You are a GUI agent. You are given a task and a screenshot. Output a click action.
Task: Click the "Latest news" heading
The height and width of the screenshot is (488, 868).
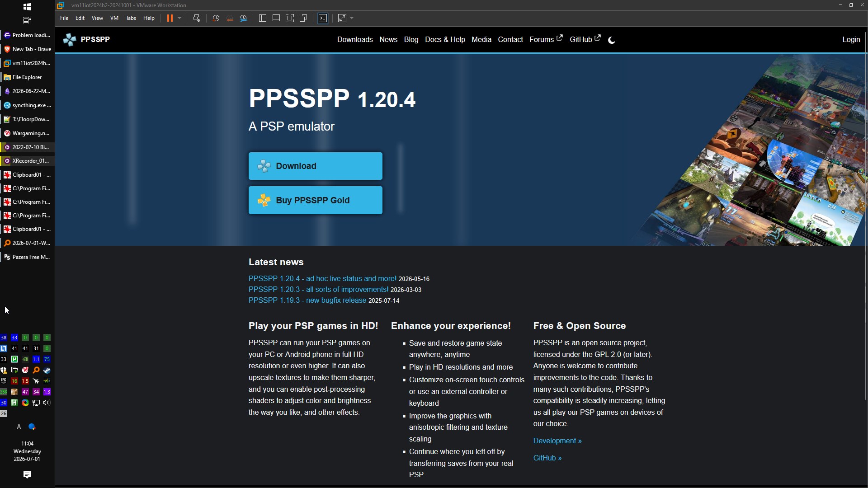point(276,262)
